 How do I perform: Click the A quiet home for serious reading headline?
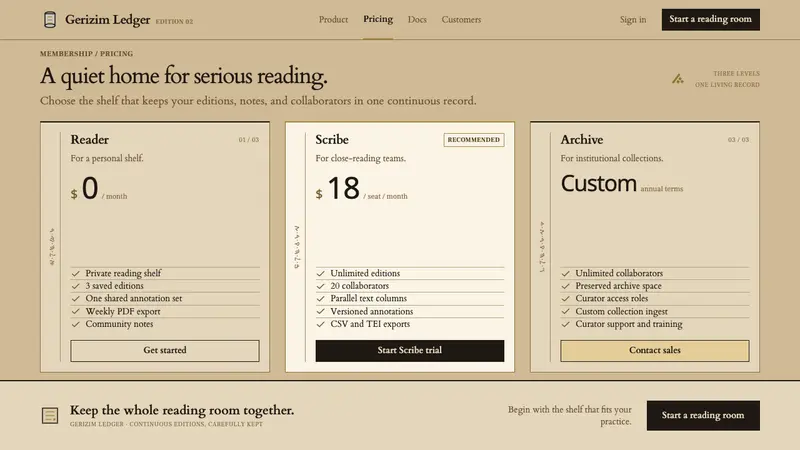[x=184, y=76]
